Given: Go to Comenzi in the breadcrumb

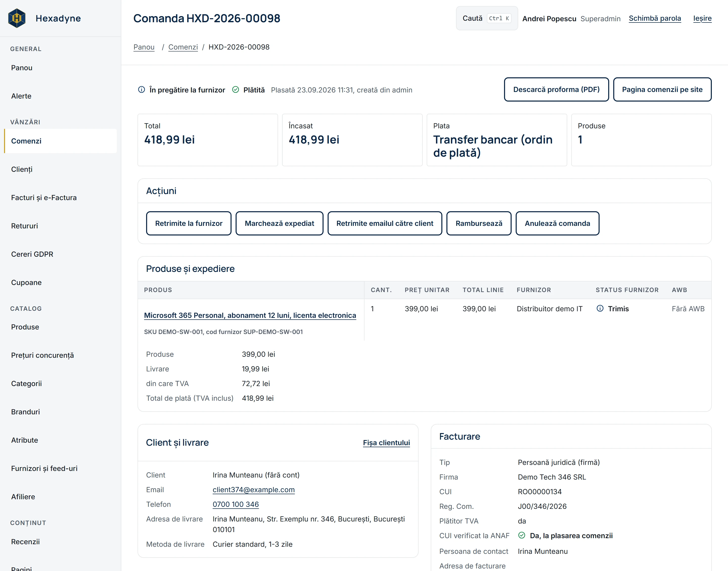Looking at the screenshot, I should click(x=183, y=47).
